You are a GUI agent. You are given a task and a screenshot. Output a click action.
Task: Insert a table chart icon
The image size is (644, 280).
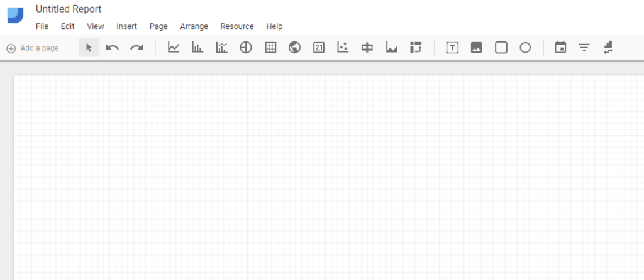(x=270, y=48)
